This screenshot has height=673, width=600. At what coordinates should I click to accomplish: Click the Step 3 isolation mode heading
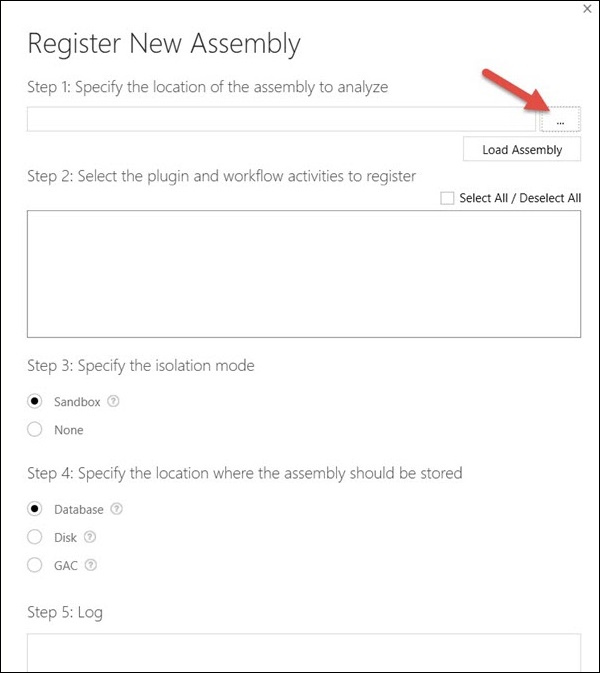coord(141,366)
